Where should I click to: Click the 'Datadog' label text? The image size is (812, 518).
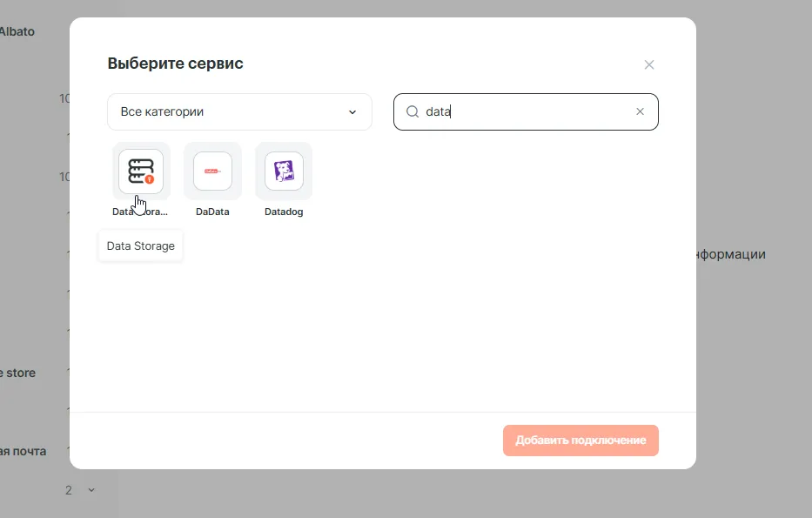tap(284, 212)
